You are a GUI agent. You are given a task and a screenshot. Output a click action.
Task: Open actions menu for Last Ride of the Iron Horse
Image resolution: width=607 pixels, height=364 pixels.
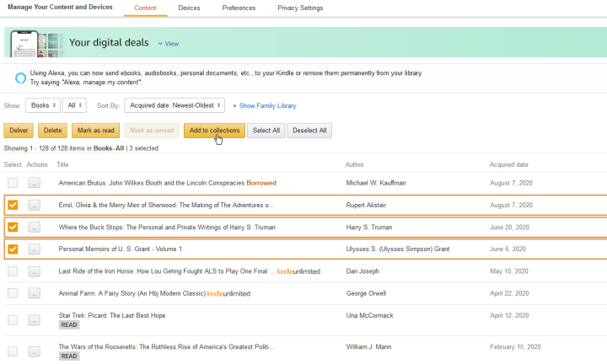tap(34, 271)
